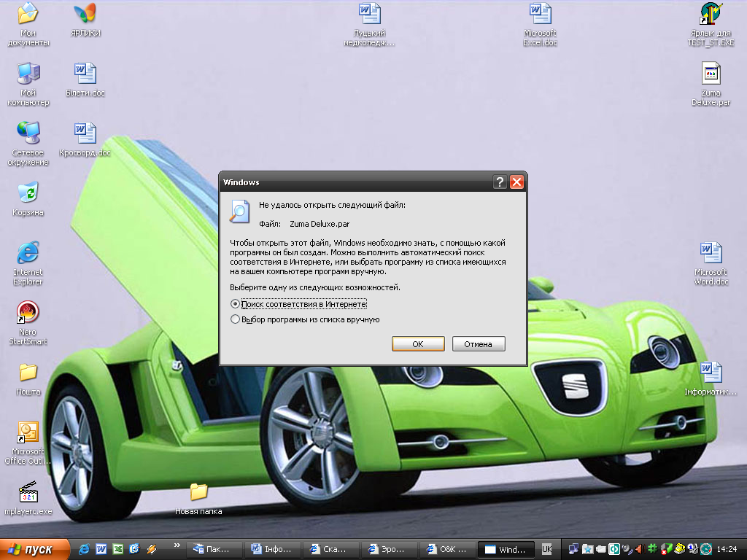
Task: Select the TEST_ST.EXE shortcut icon
Action: [x=711, y=24]
